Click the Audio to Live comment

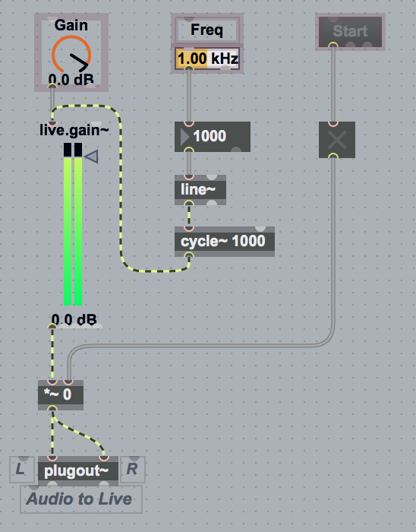click(x=81, y=499)
